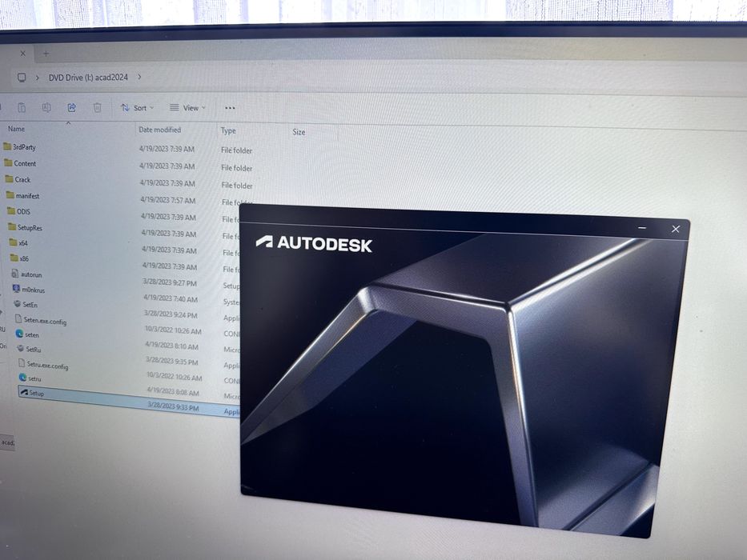
Task: Sort by the Size column header
Action: pyautogui.click(x=299, y=132)
